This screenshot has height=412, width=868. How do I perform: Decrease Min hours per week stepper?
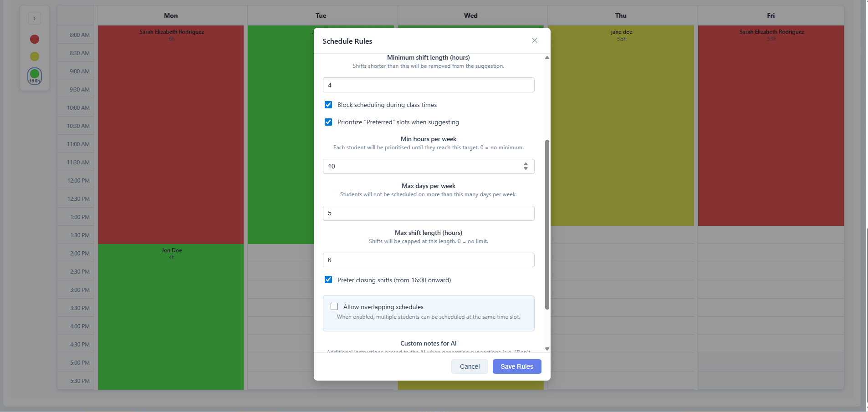(526, 169)
